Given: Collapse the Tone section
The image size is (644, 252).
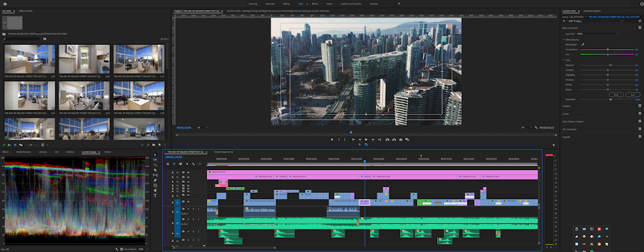Looking at the screenshot, I should click(563, 60).
